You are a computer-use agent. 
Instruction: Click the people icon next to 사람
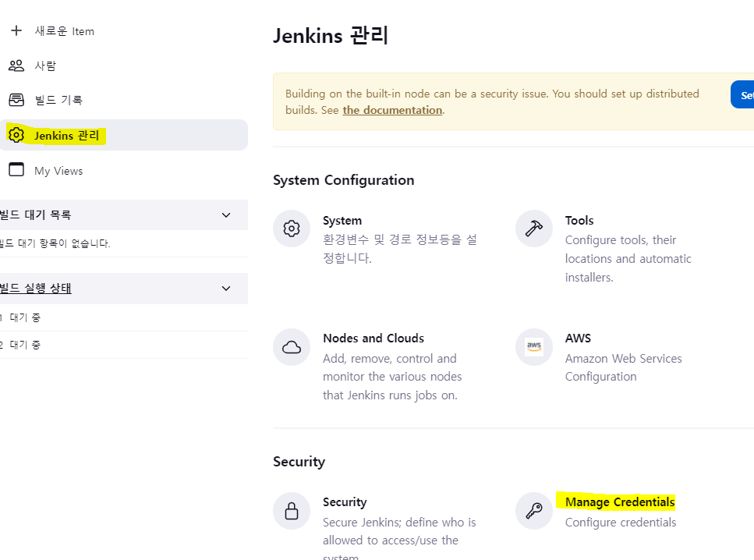click(x=16, y=66)
